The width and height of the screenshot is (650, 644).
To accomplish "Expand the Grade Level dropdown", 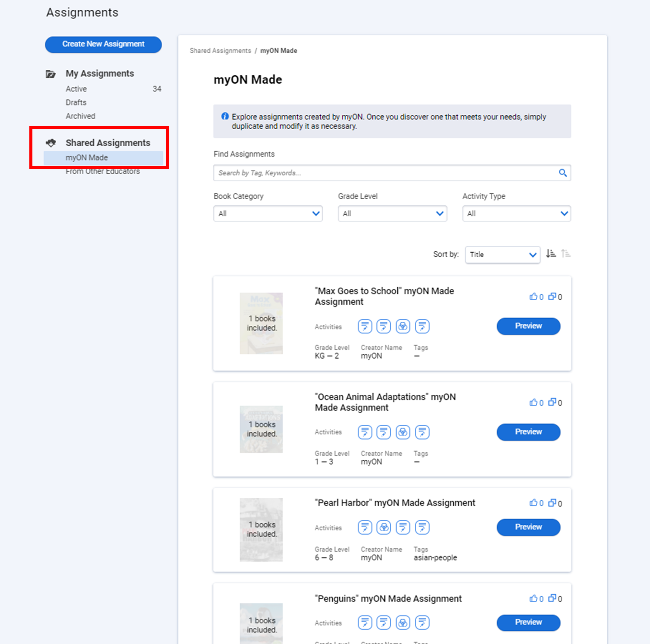I will 392,214.
